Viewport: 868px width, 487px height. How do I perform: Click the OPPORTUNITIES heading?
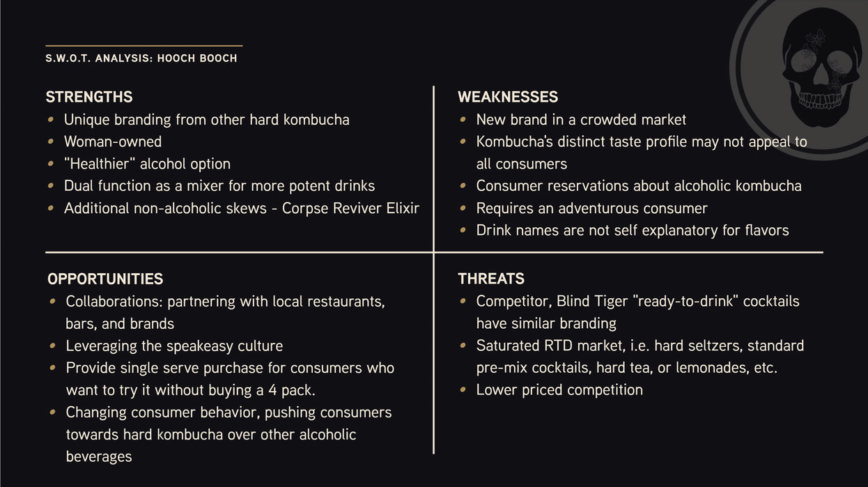[105, 279]
